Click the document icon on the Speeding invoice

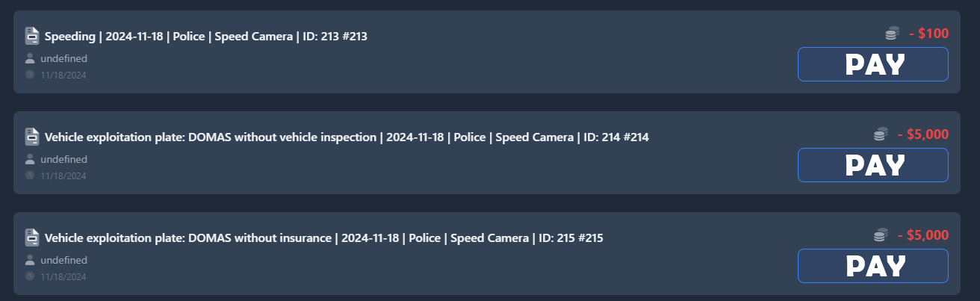point(31,36)
